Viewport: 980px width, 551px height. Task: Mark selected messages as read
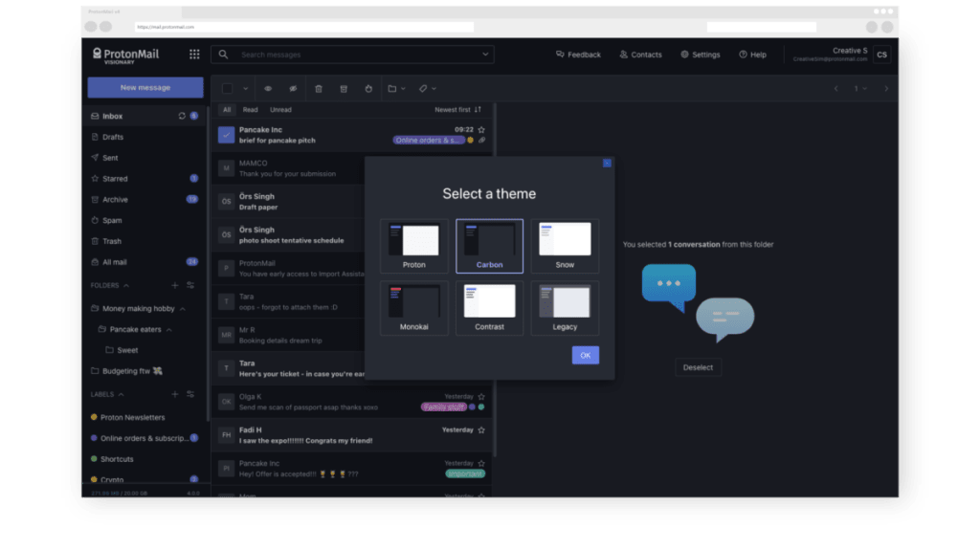(x=268, y=88)
